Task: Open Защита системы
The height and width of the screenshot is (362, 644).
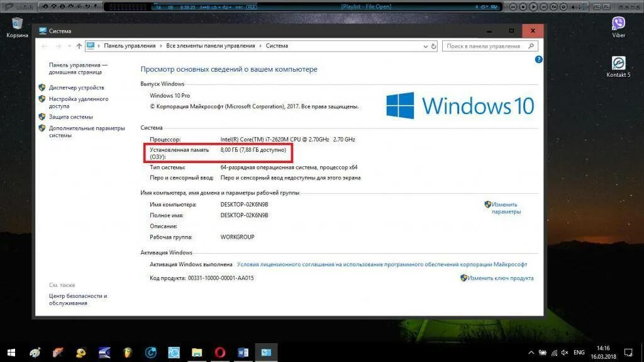Action: [70, 117]
